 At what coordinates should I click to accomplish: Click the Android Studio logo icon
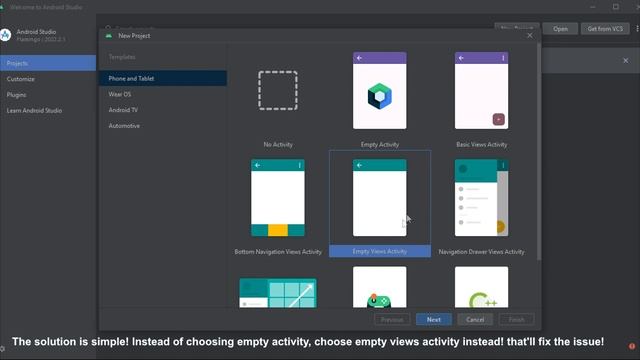pyautogui.click(x=5, y=35)
